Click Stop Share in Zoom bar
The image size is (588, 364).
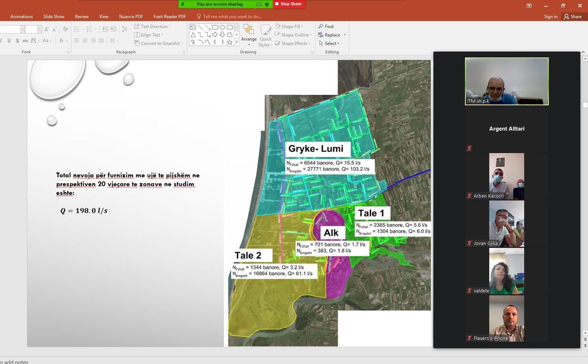(x=288, y=4)
